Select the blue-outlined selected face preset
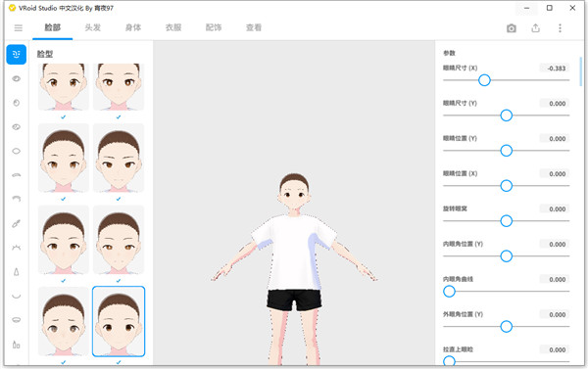The image size is (588, 369). [119, 321]
